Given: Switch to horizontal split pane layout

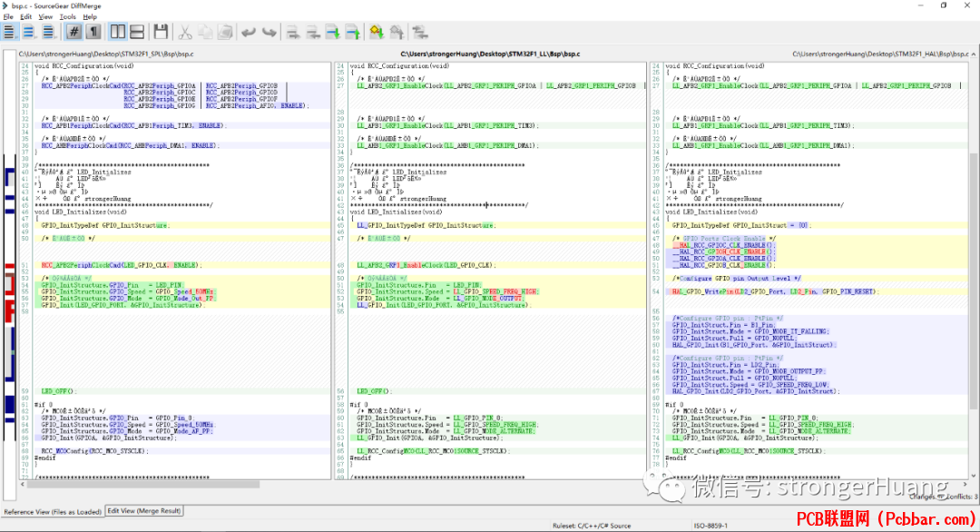Looking at the screenshot, I should tap(137, 32).
